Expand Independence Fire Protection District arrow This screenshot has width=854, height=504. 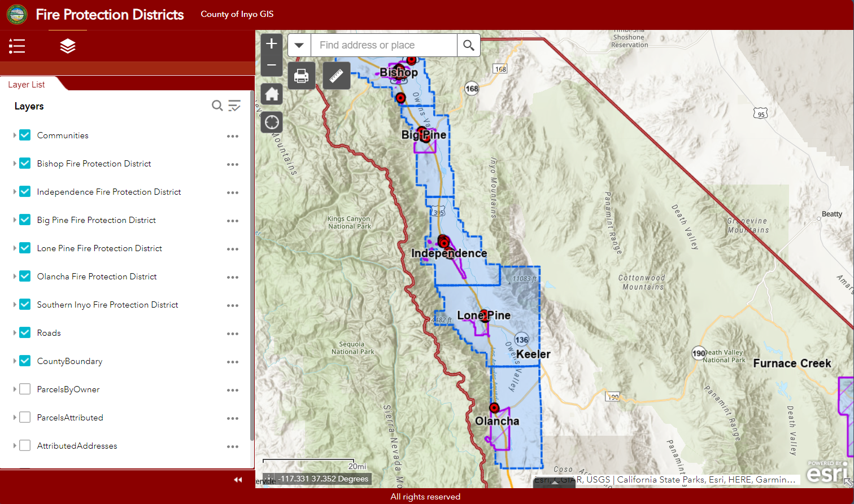tap(15, 191)
